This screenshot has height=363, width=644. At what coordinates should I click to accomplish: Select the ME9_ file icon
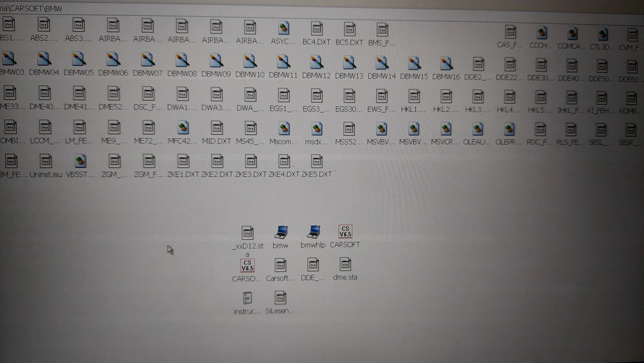[x=114, y=127]
